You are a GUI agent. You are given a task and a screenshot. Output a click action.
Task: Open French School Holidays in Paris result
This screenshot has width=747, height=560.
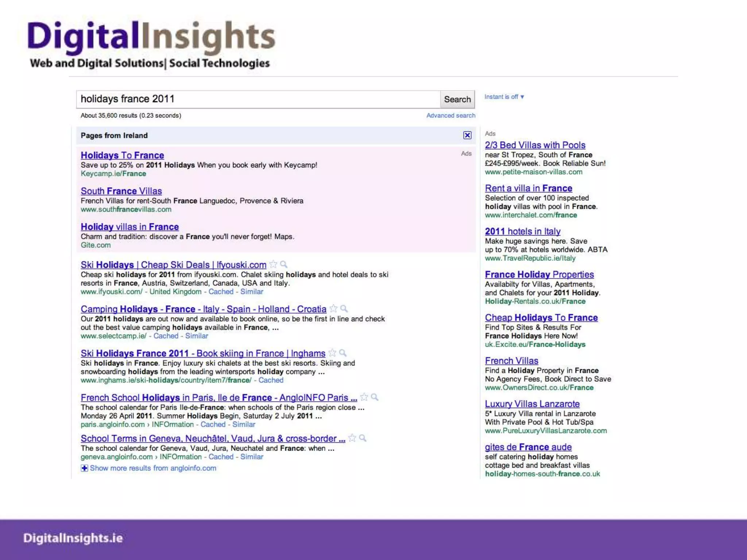point(219,397)
